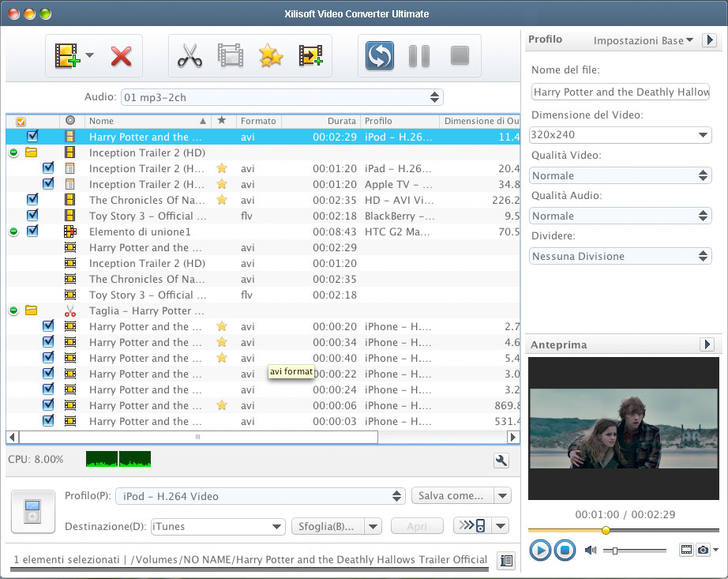Open the Salva come dropdown arrow
Screen dimensions: 728x579
coord(502,495)
